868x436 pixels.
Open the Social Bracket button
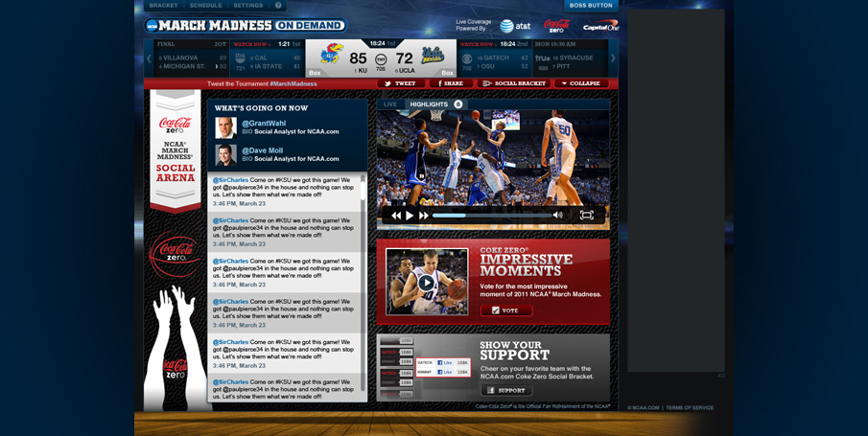[513, 83]
